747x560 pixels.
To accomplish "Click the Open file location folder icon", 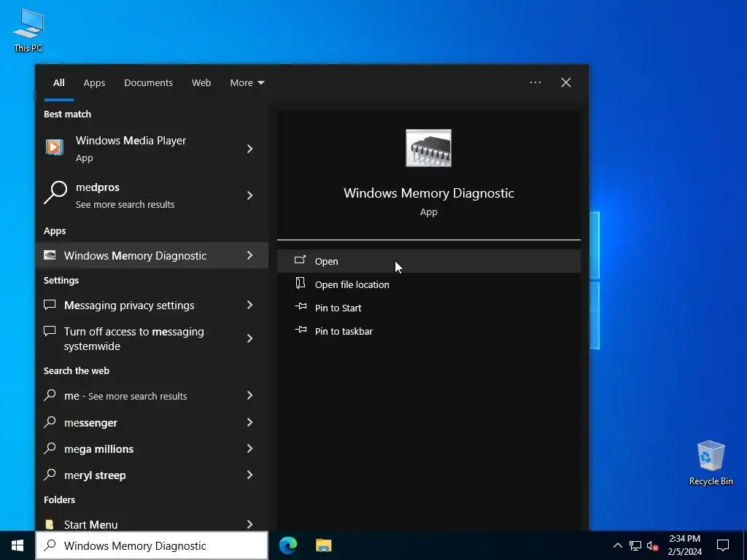I will click(x=300, y=284).
